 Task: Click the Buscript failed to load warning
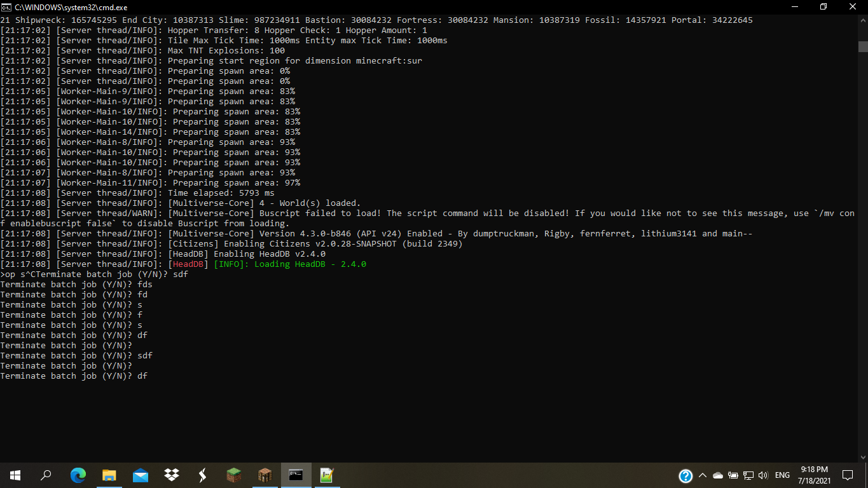tap(427, 218)
